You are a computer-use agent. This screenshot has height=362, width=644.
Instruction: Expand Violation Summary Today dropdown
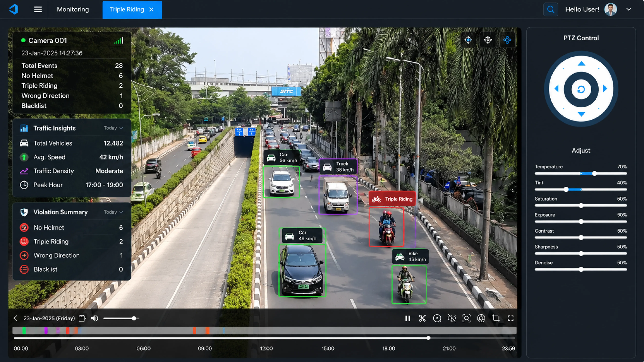pos(113,212)
